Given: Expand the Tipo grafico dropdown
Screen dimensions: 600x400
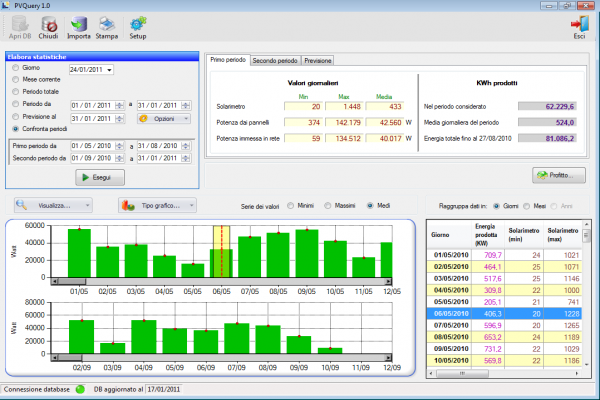Looking at the screenshot, I should click(157, 206).
